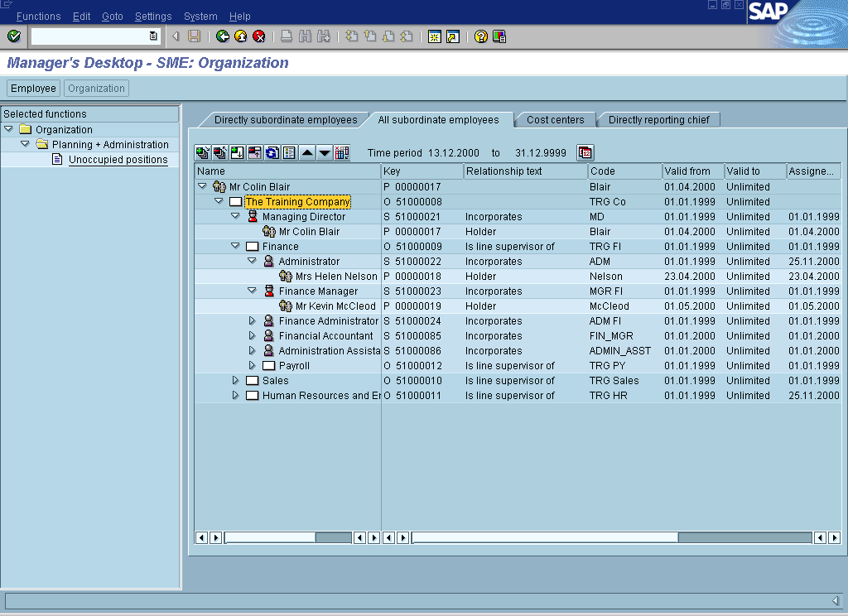Viewport: 848px width, 616px height.
Task: Click the Collapse Subtree red-minus icon
Action: 255,153
